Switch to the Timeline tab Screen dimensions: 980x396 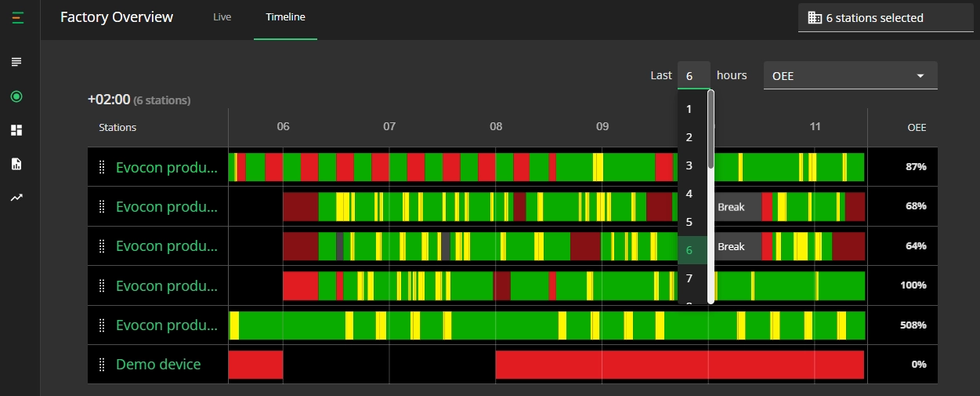click(285, 17)
